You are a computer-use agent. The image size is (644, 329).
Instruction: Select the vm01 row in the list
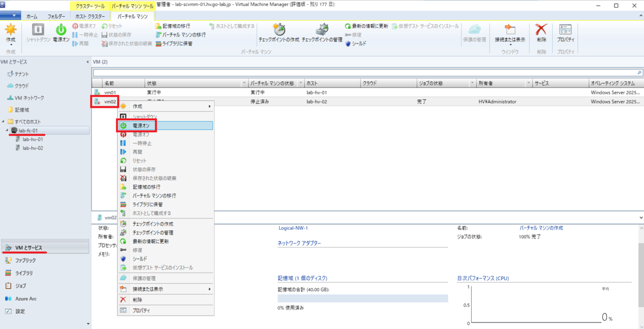[x=368, y=92]
